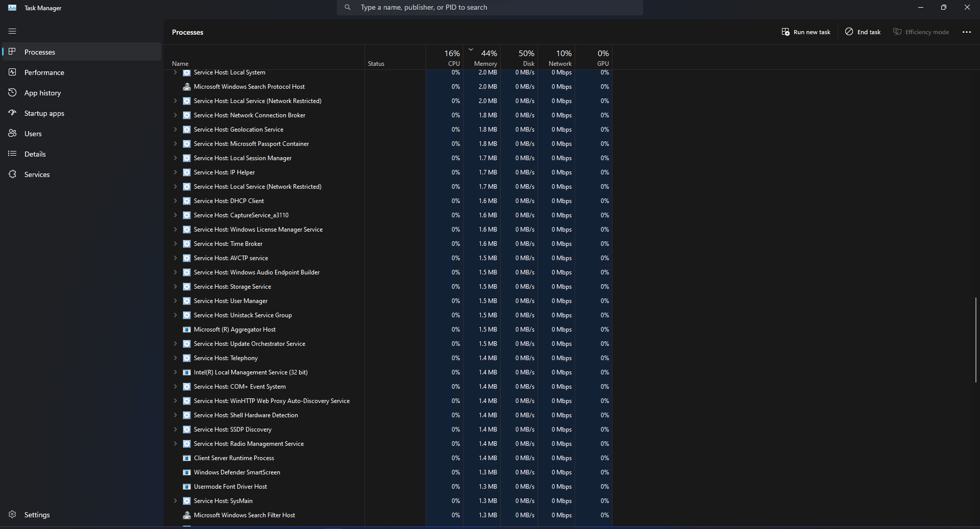The height and width of the screenshot is (529, 980).
Task: Sort processes by the Name column
Action: click(264, 57)
